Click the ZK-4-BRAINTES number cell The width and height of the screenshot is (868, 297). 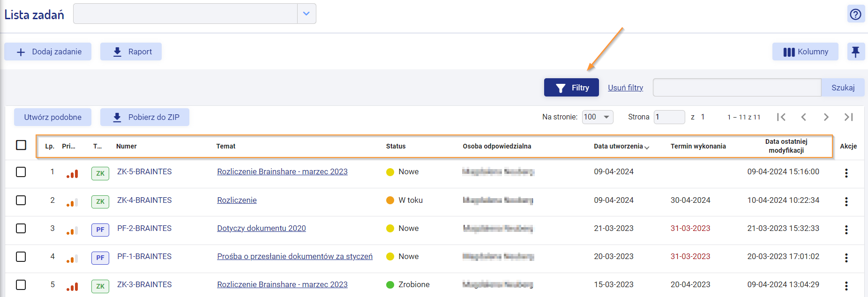click(144, 200)
